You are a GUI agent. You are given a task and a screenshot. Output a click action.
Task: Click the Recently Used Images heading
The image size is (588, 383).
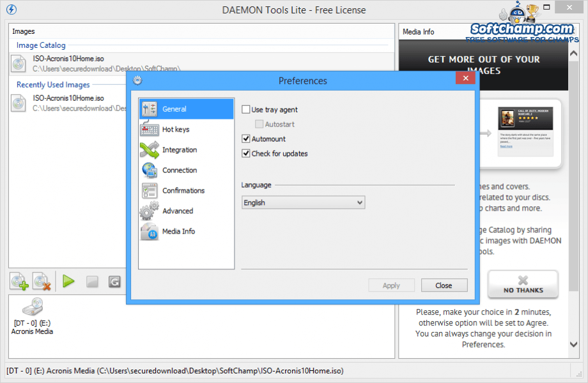(53, 85)
